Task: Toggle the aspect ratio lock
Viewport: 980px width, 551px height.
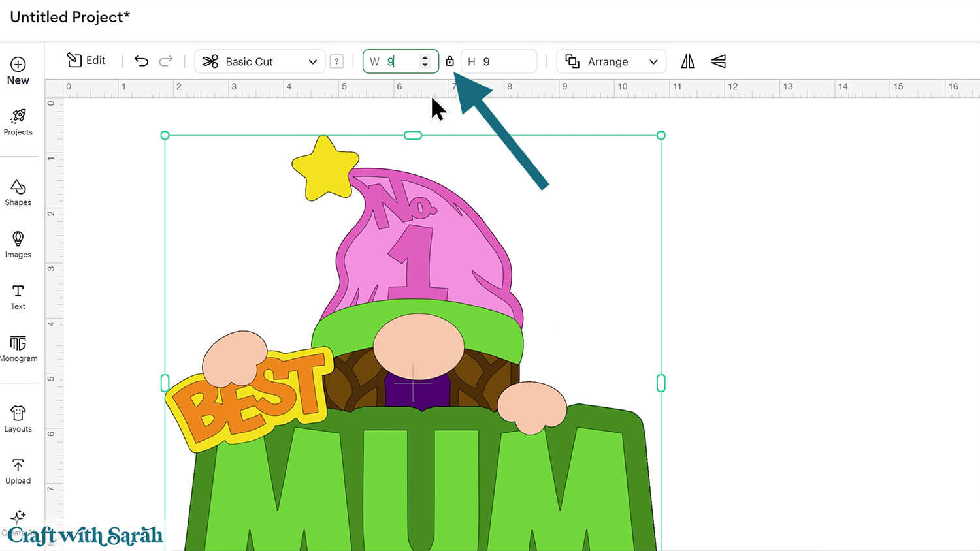Action: [x=449, y=61]
